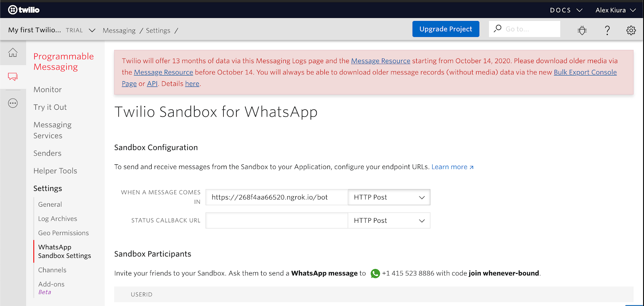
Task: Expand the My first Twilio project switcher
Action: point(52,30)
